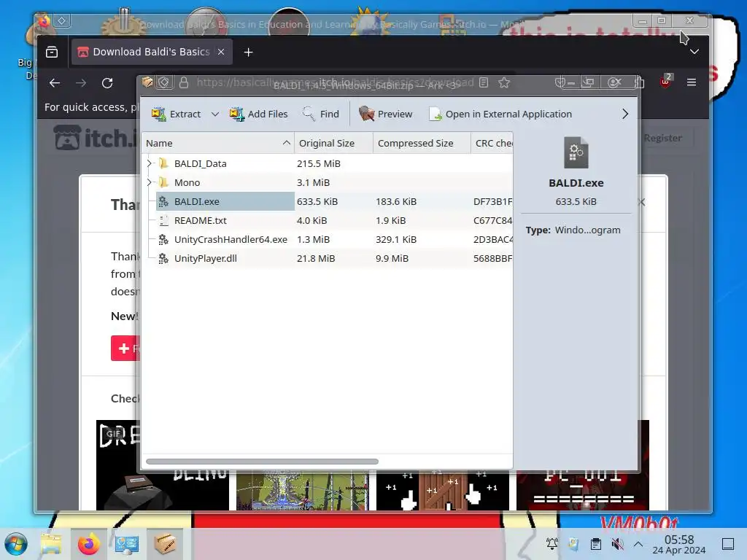
Task: Expand the Mono folder
Action: 149,182
